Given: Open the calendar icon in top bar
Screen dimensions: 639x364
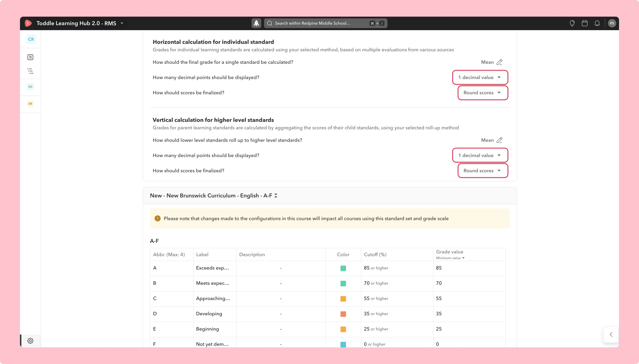Looking at the screenshot, I should click(x=585, y=23).
